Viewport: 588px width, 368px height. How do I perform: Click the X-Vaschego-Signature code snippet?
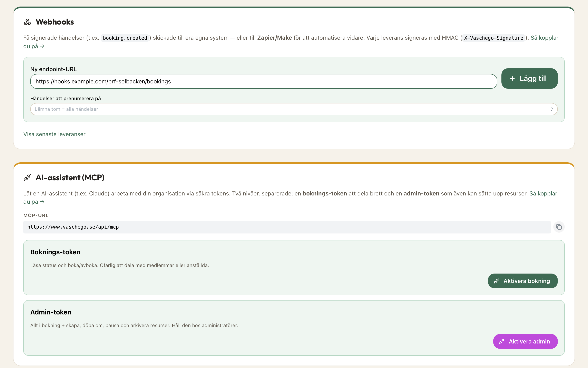tap(493, 38)
